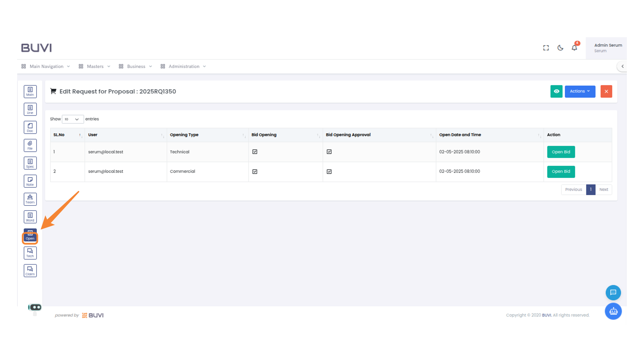Open the File attachments sidebar icon
This screenshot has height=362, width=644.
click(x=30, y=145)
